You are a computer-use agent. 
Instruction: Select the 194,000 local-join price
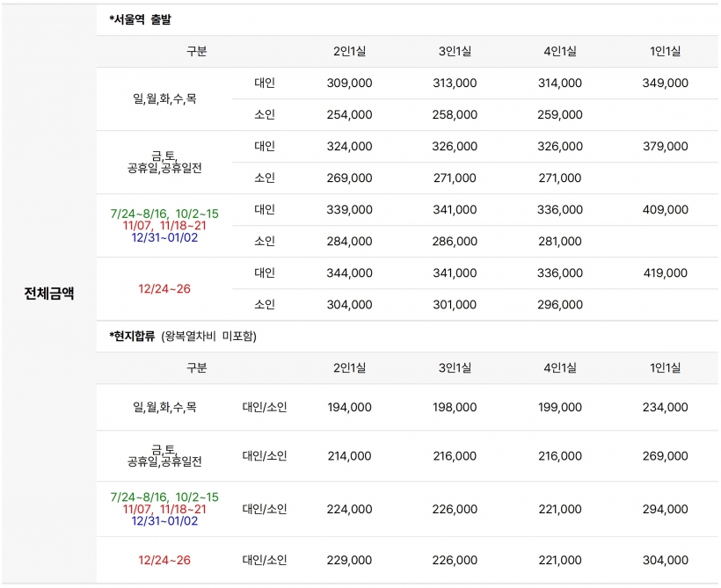pos(349,407)
